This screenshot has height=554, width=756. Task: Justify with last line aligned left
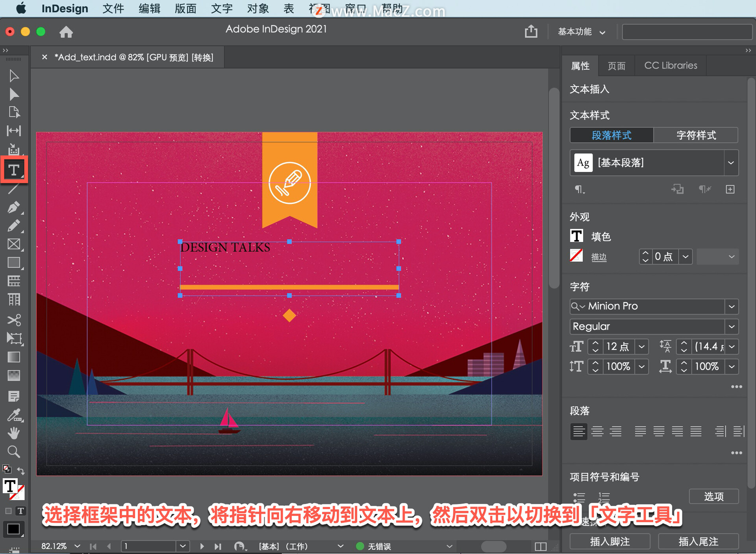[x=640, y=431]
